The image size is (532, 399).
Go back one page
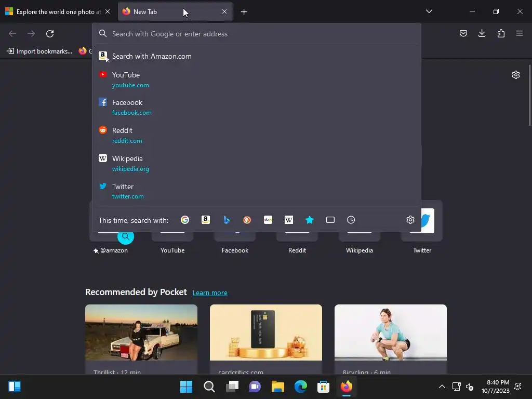[x=12, y=34]
